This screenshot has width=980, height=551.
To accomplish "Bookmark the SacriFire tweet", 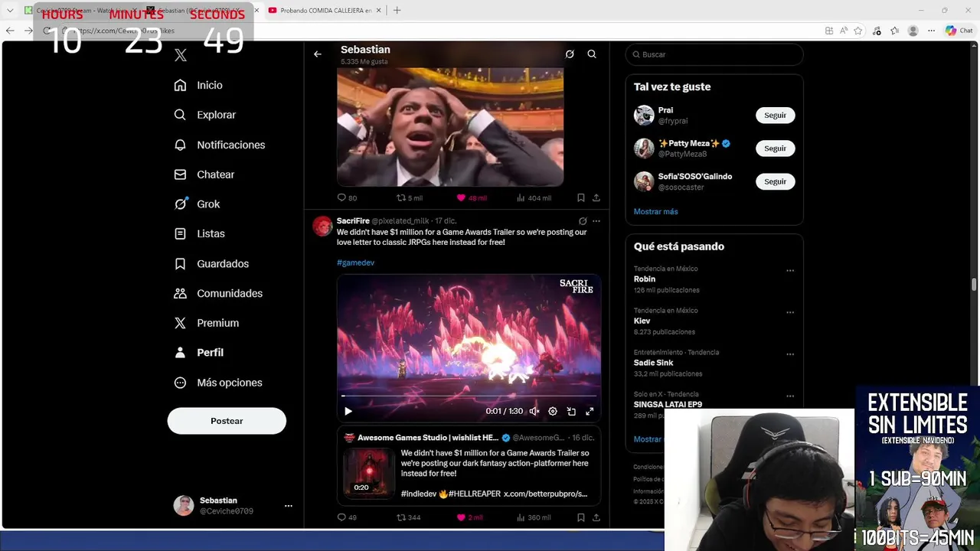I will pyautogui.click(x=580, y=517).
